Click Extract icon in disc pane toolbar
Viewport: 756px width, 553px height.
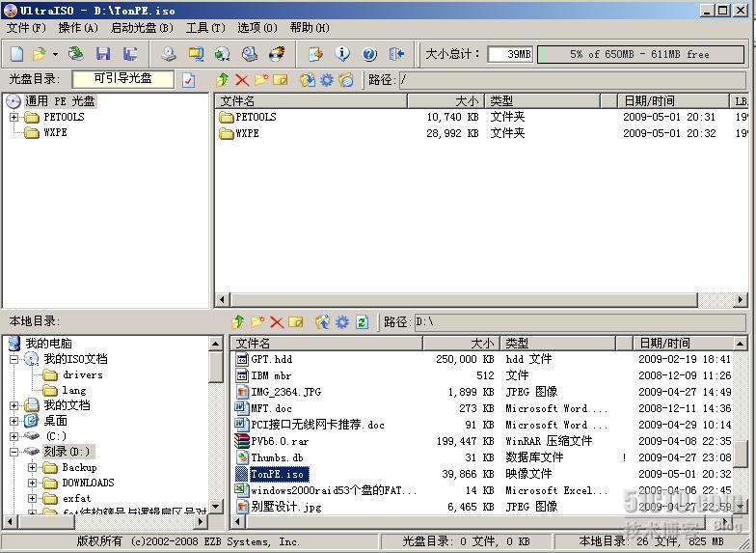tap(307, 79)
